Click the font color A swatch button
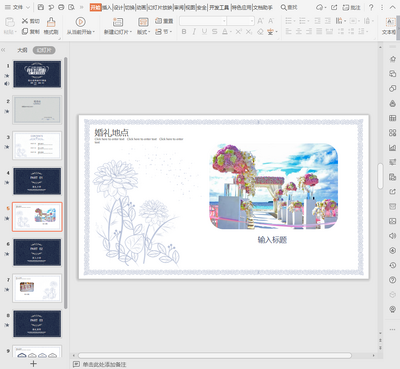This screenshot has width=400, height=369. coord(226,32)
